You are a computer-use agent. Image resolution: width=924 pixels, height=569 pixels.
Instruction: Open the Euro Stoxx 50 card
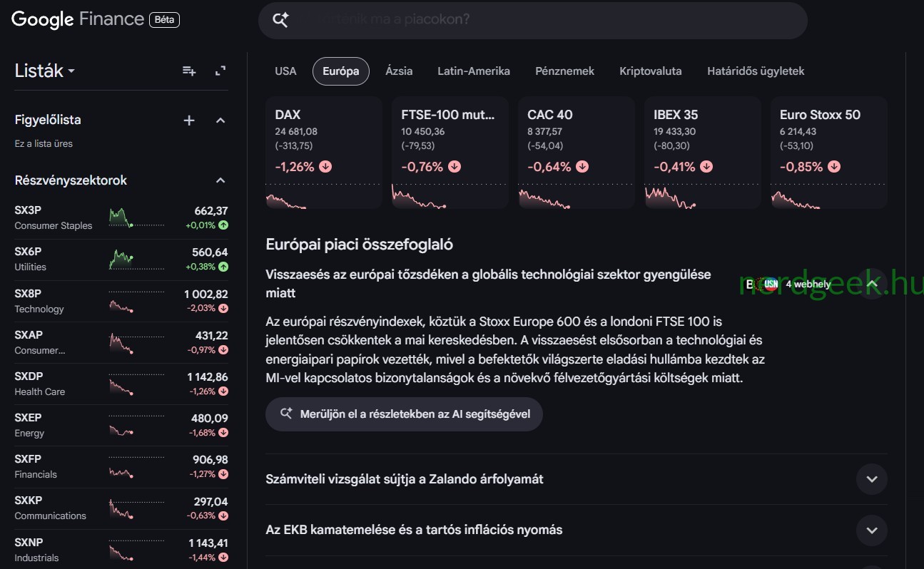[x=829, y=153]
